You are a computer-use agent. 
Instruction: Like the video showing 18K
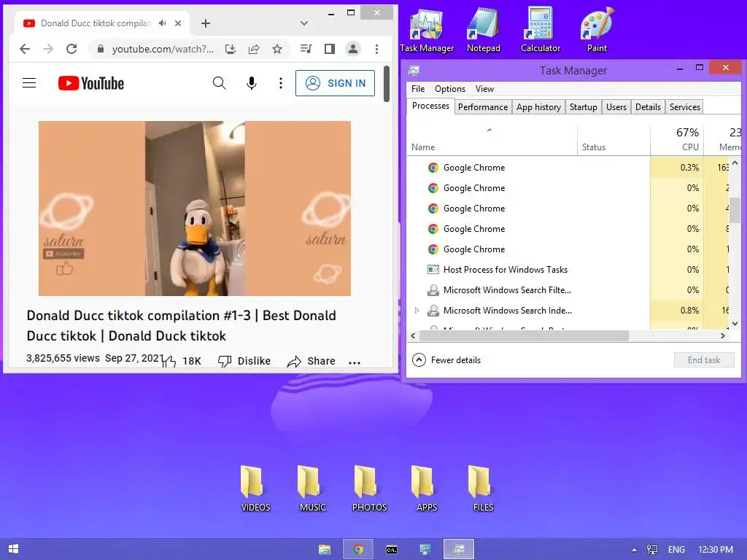(x=182, y=361)
